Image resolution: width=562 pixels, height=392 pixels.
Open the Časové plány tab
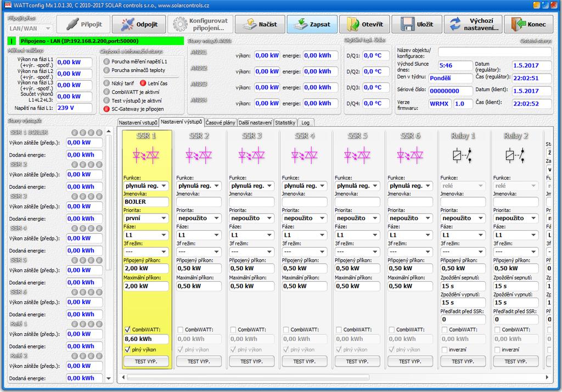click(x=221, y=122)
